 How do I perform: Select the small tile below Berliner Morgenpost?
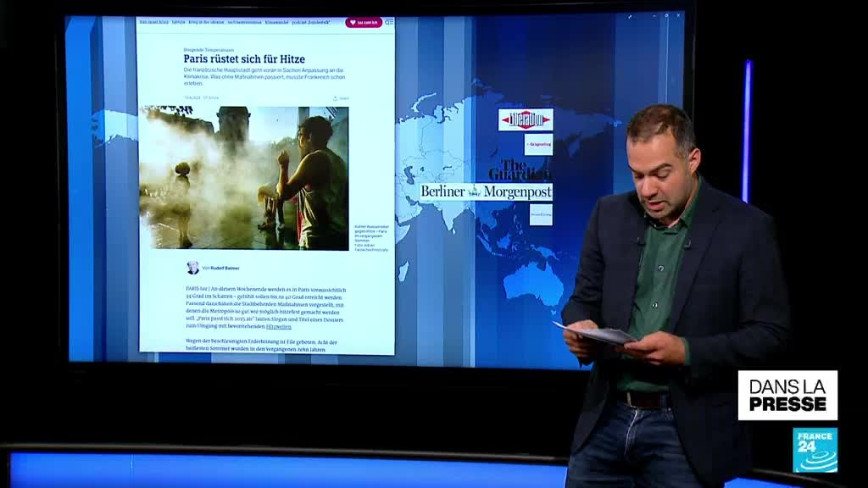540,215
